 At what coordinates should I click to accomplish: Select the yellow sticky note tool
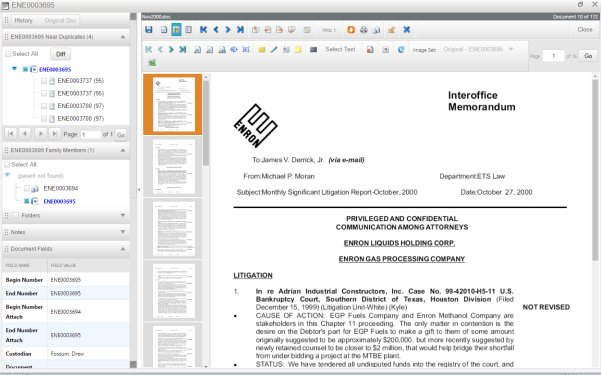298,49
